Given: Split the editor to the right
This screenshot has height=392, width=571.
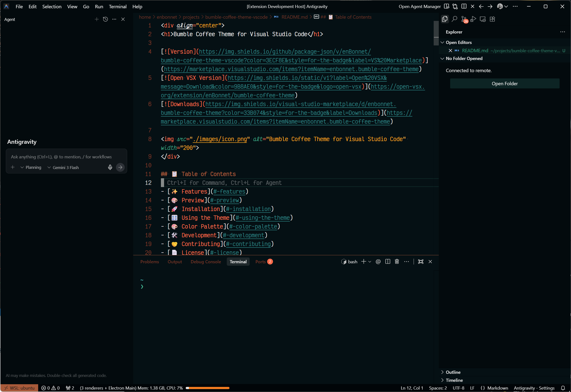Looking at the screenshot, I should click(464, 6).
